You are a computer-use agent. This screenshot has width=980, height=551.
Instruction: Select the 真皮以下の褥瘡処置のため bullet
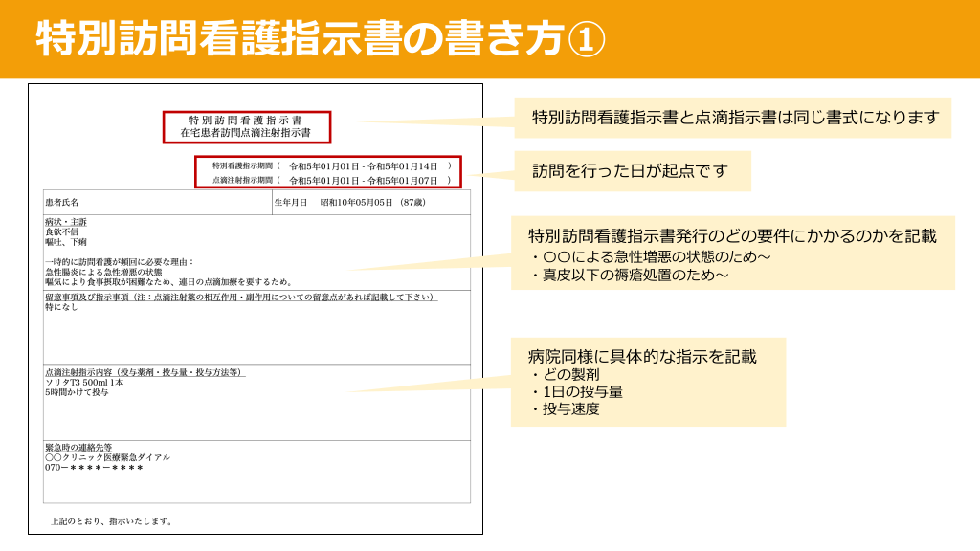(629, 275)
